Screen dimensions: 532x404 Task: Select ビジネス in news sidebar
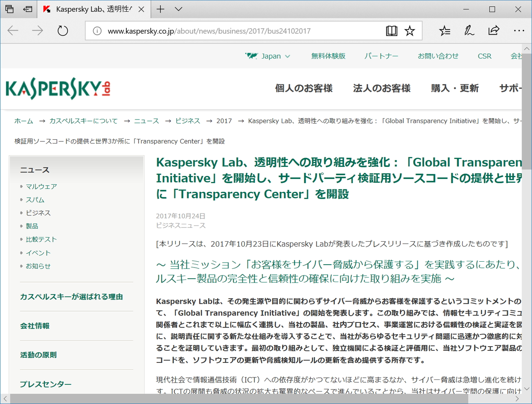point(38,213)
